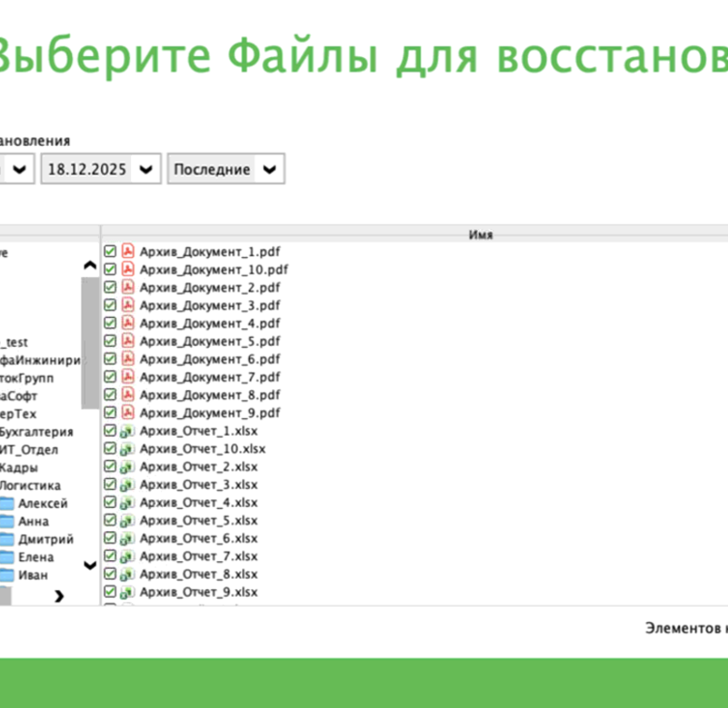
Task: Sort files by the Имя column header
Action: click(x=480, y=235)
